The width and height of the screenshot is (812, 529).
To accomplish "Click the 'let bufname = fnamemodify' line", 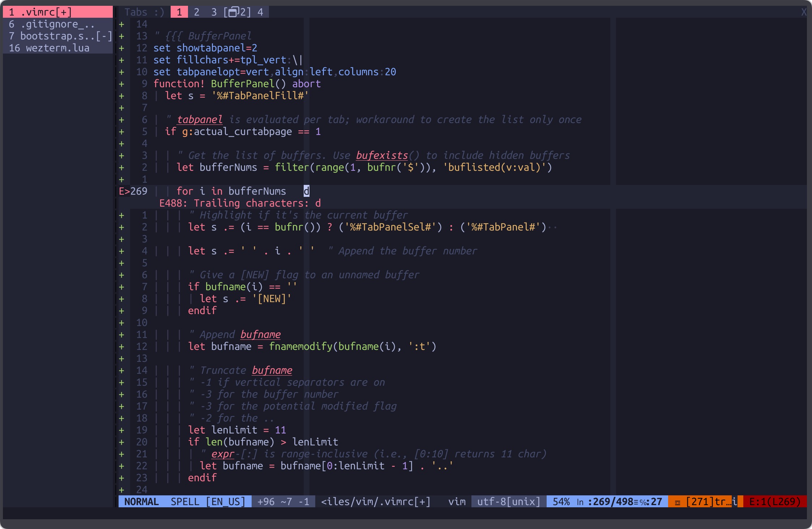I will click(312, 346).
